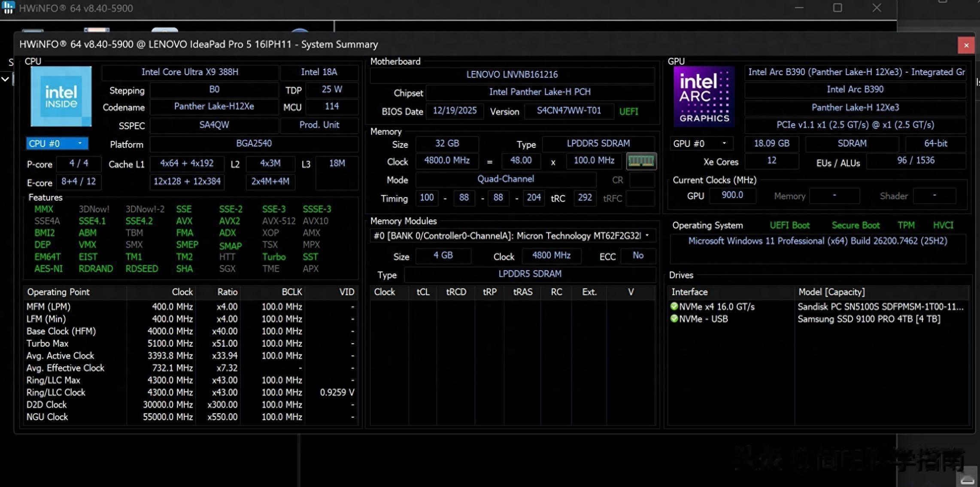Maximize the main HWiNFO 64 window
This screenshot has height=487, width=980.
(x=837, y=8)
